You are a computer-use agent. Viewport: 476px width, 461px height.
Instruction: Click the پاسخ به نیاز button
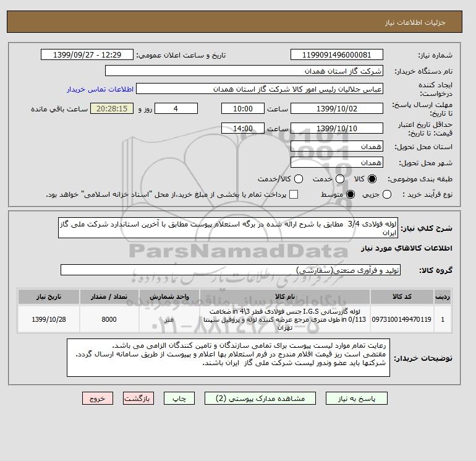pyautogui.click(x=357, y=398)
